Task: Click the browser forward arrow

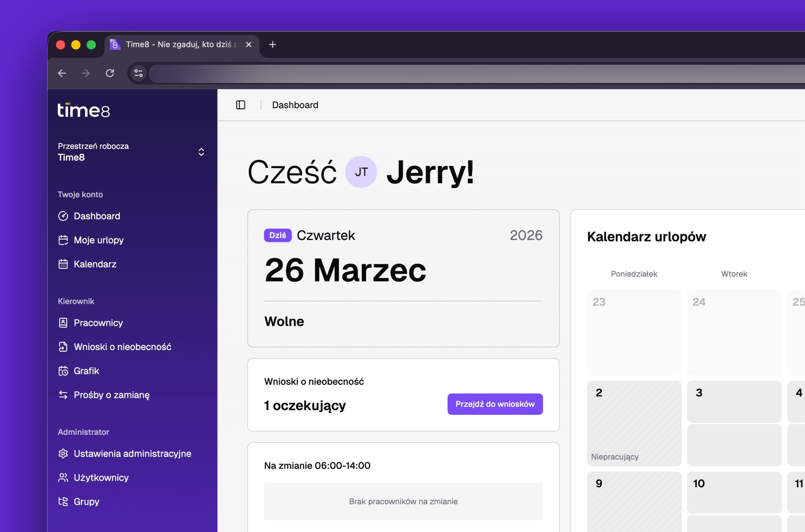Action: [86, 73]
